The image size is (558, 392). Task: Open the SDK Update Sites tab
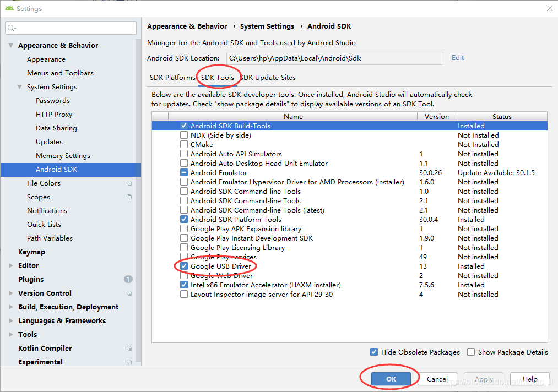pos(268,78)
